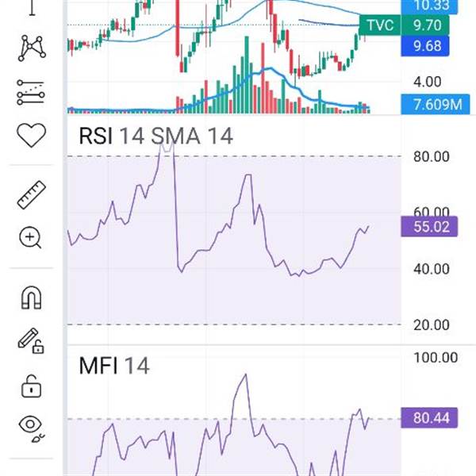
Task: Click the blue price label 9.68
Action: coord(425,46)
